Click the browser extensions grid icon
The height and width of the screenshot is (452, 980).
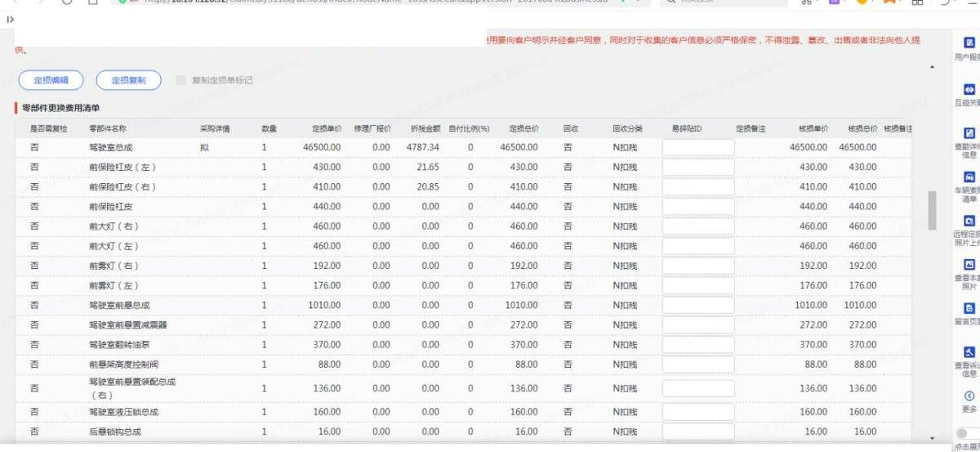pyautogui.click(x=916, y=2)
